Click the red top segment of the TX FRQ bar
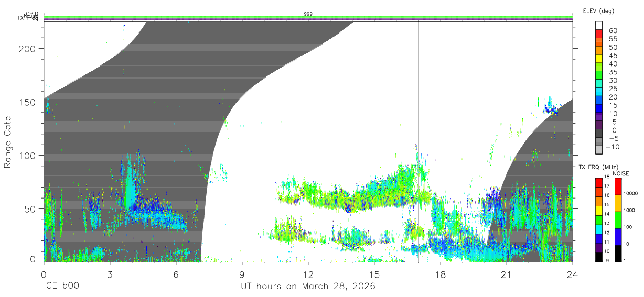The image size is (644, 297). [598, 183]
